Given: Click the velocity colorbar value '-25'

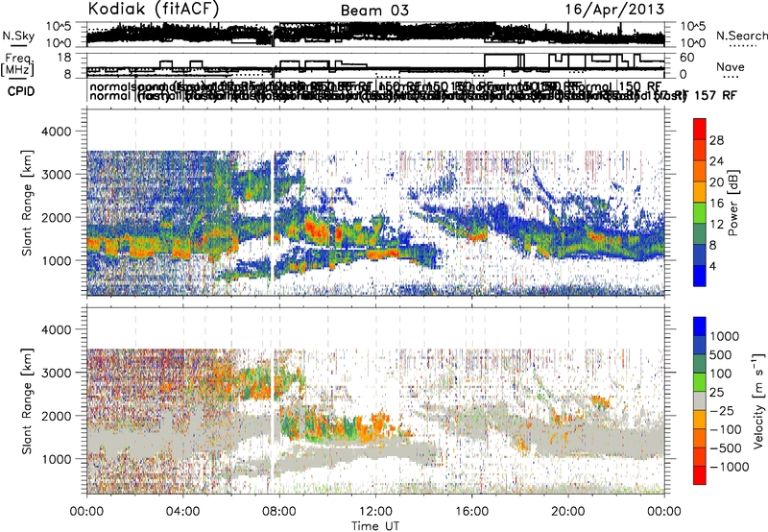Looking at the screenshot, I should coord(721,410).
